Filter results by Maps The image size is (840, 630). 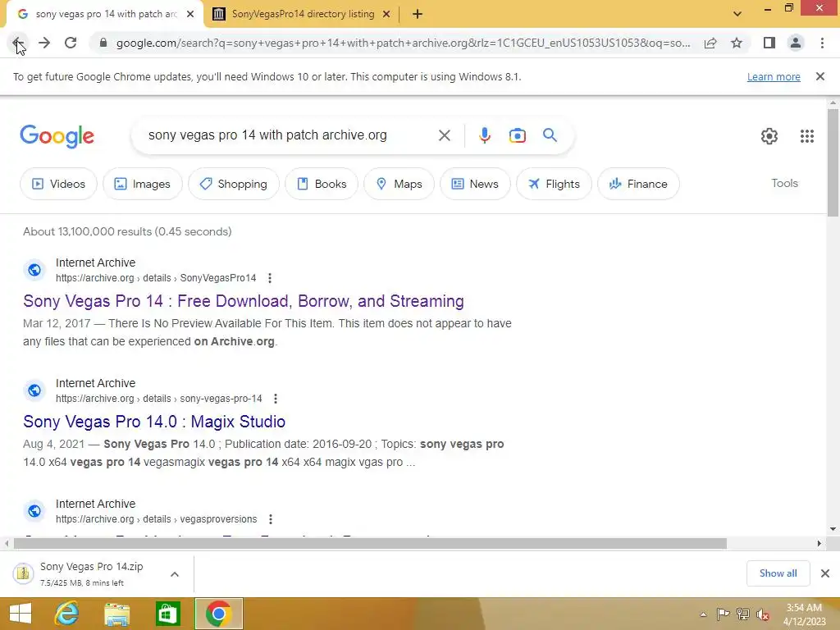399,184
